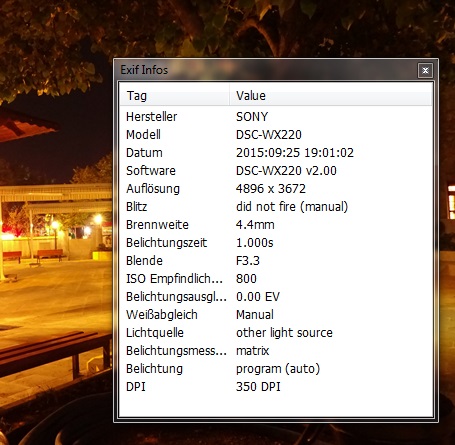The image size is (455, 445).
Task: Select the Brennweite row
Action: [x=276, y=225]
